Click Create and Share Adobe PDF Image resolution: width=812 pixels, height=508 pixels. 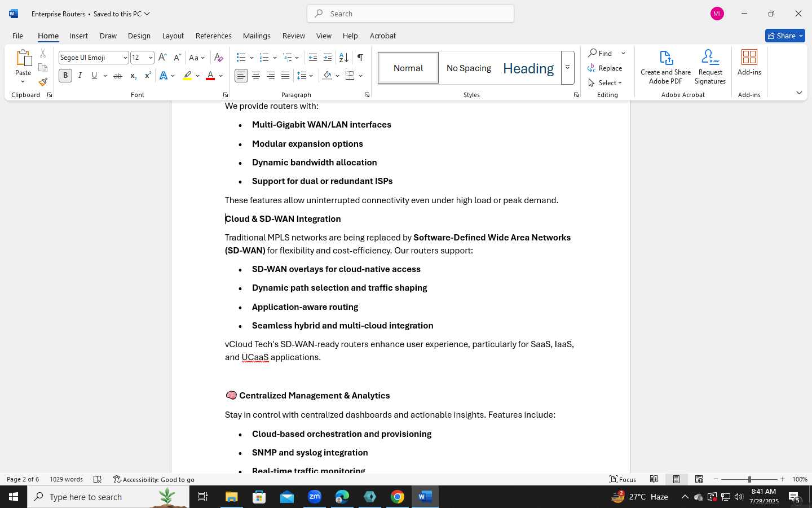(x=665, y=67)
